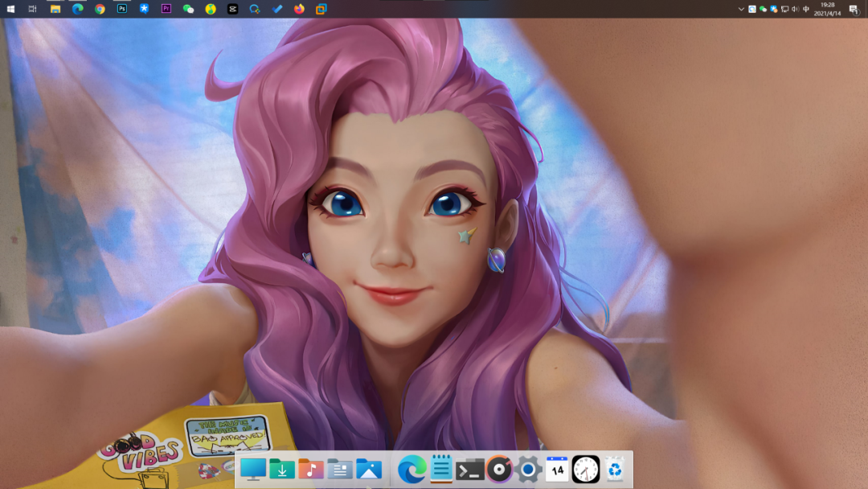
Task: Open the Downloads folder in the dock
Action: coord(282,469)
